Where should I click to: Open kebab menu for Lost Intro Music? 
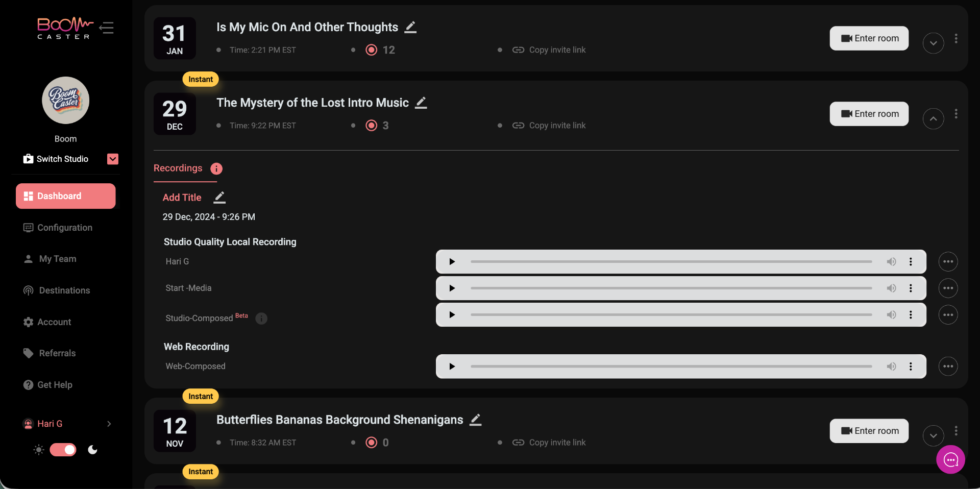(x=956, y=114)
